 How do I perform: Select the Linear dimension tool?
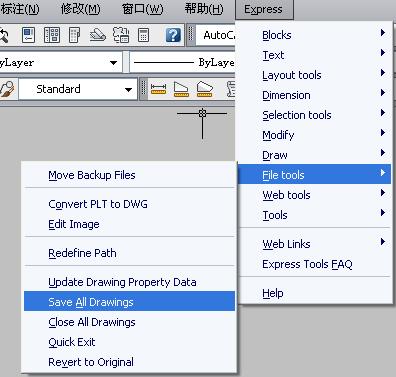[x=158, y=89]
